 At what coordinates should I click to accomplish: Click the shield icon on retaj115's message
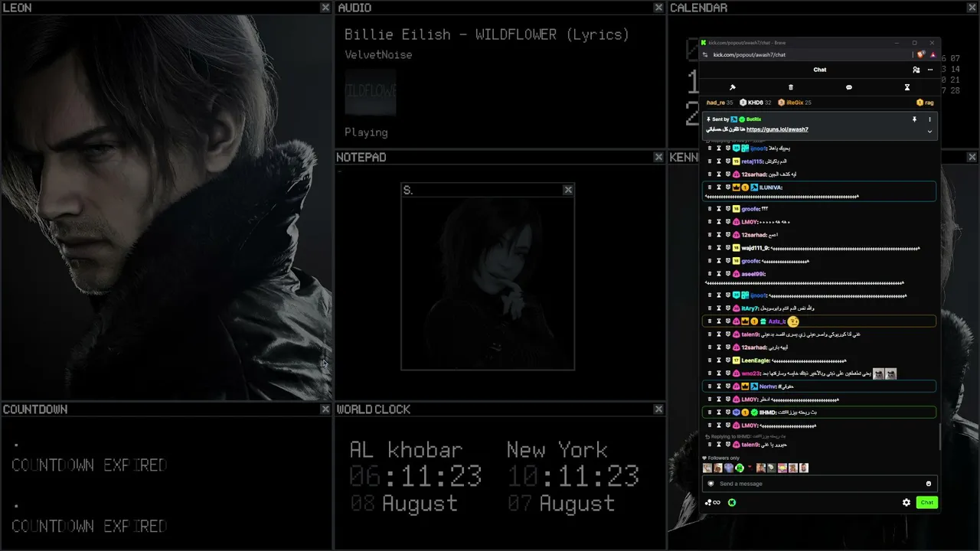[x=727, y=161]
